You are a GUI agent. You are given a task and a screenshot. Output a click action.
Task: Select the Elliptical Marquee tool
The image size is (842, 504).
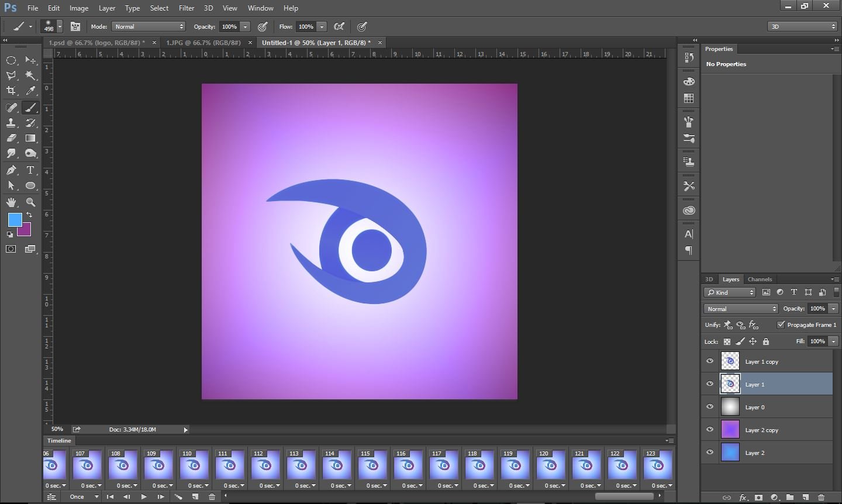[11, 60]
